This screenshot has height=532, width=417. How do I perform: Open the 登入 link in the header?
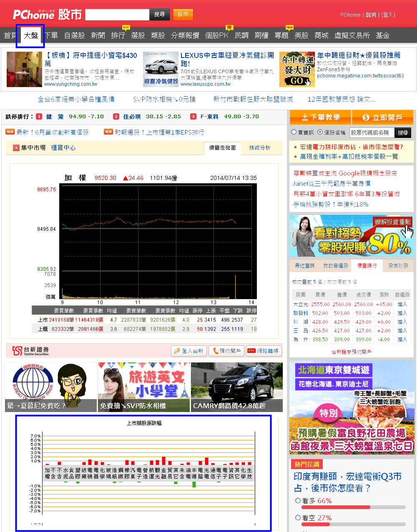388,15
